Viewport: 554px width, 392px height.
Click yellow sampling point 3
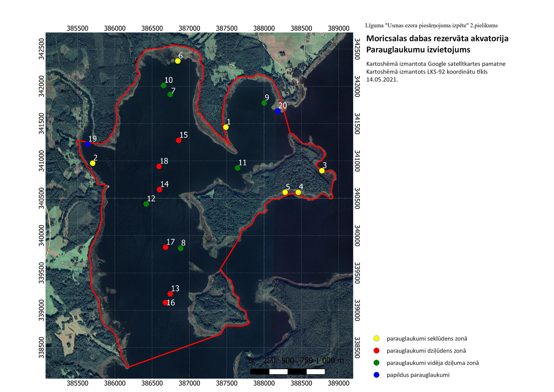click(322, 171)
